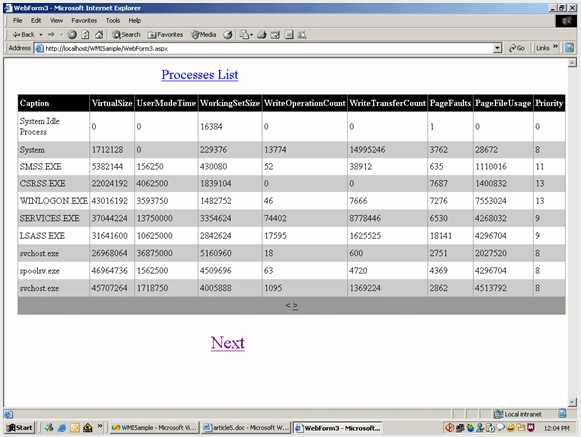
Task: Open the Media toolbar button
Action: coord(203,35)
